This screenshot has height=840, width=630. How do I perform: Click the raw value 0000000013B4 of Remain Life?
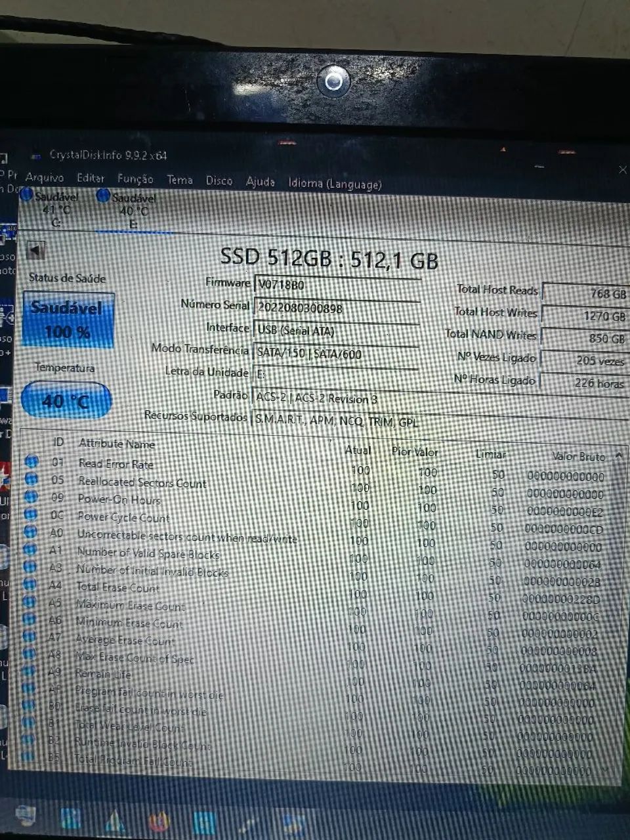point(558,668)
